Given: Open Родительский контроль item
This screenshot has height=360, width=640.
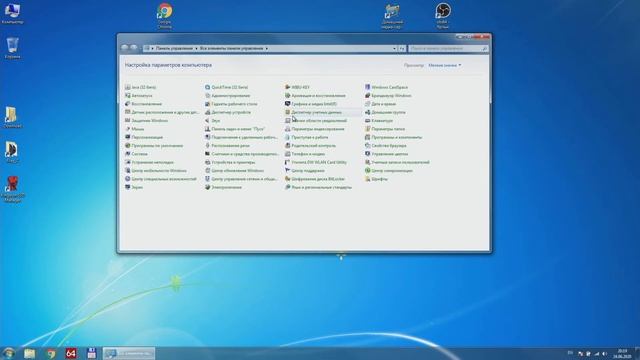Looking at the screenshot, I should coord(310,146).
